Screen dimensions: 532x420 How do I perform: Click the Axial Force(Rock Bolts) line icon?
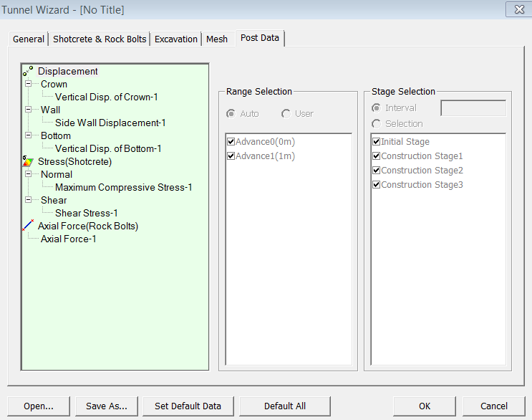point(28,226)
